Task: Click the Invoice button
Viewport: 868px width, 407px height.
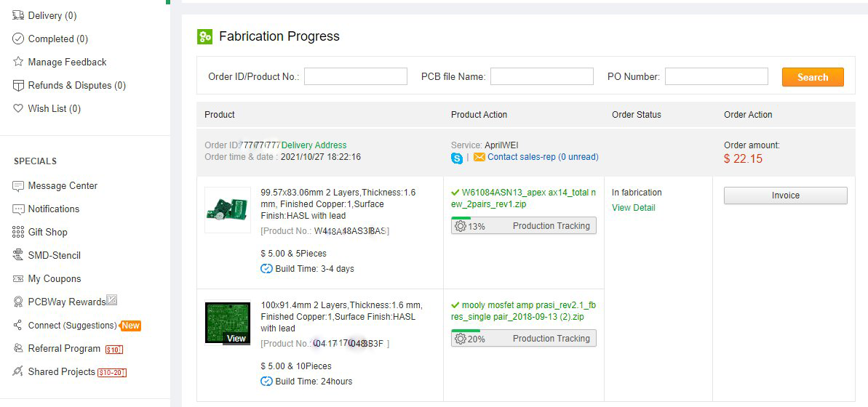Action: [786, 196]
